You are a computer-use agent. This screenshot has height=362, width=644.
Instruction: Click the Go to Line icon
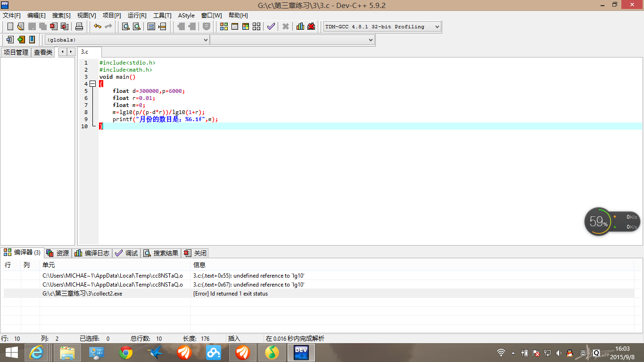pos(162,26)
